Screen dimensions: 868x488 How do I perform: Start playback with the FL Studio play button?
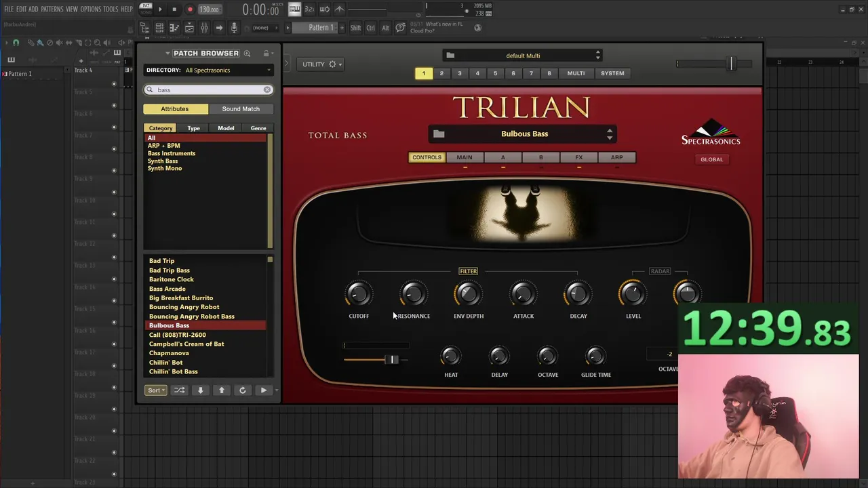click(x=160, y=9)
